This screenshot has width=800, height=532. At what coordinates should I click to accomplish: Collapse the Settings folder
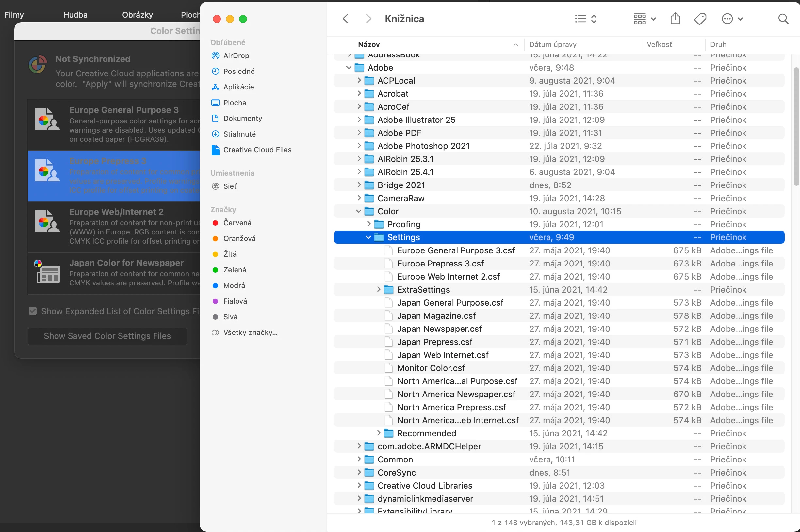[x=368, y=237]
